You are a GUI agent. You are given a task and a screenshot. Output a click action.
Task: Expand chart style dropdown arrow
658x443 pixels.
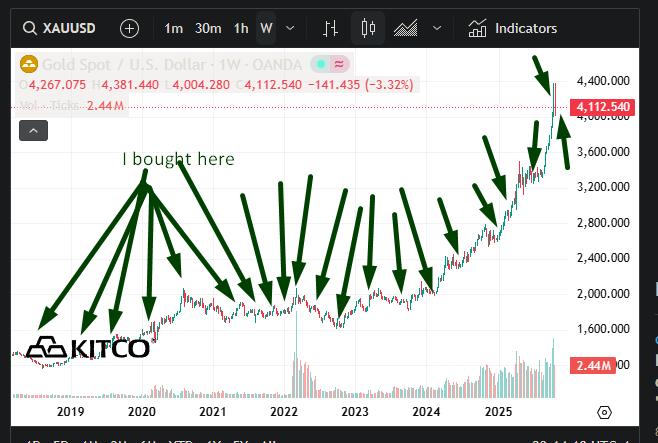pos(437,29)
